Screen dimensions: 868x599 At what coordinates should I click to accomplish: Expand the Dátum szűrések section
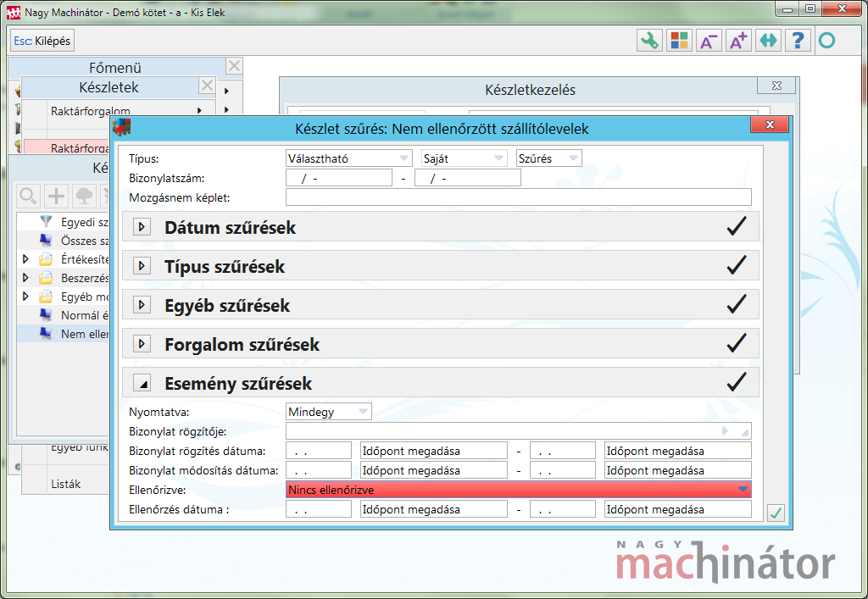[x=142, y=227]
